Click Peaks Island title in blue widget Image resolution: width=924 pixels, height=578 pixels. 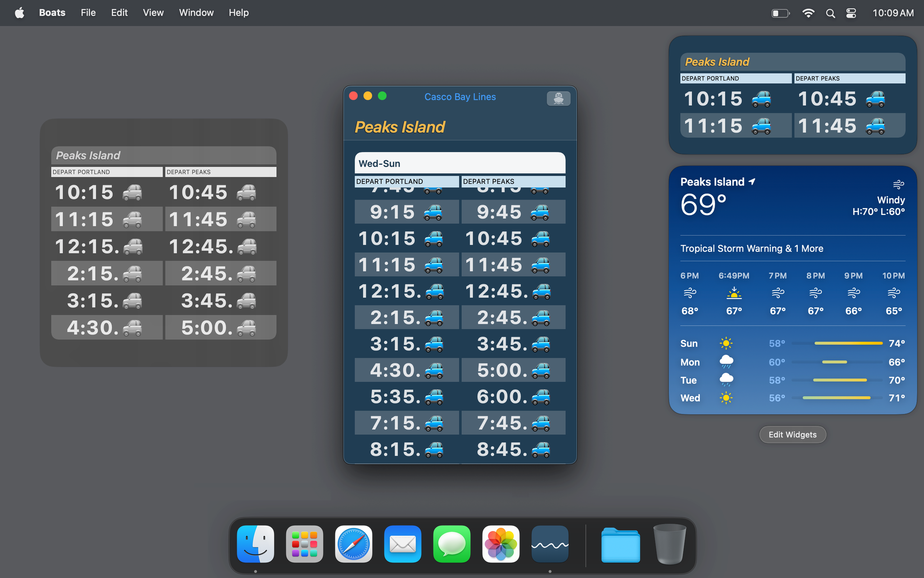717,62
